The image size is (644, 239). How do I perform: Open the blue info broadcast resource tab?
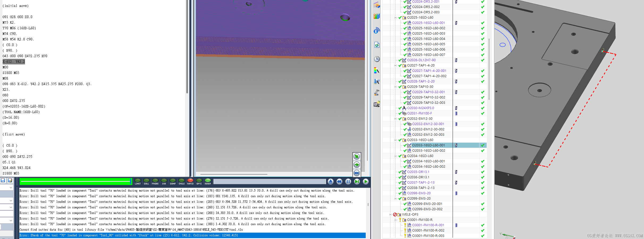point(377,31)
